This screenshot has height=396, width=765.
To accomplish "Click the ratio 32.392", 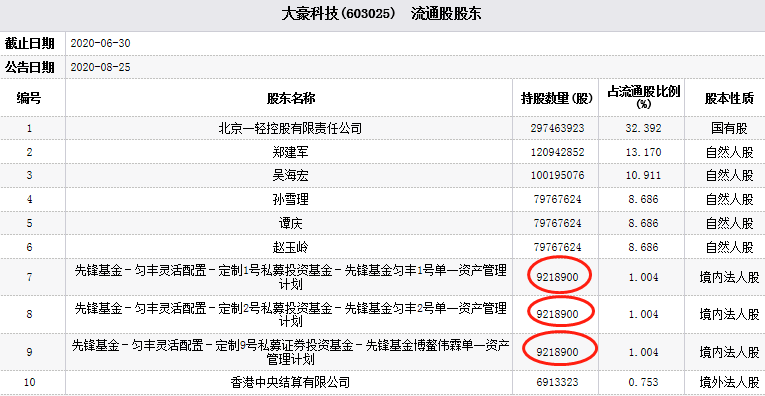I will [644, 129].
